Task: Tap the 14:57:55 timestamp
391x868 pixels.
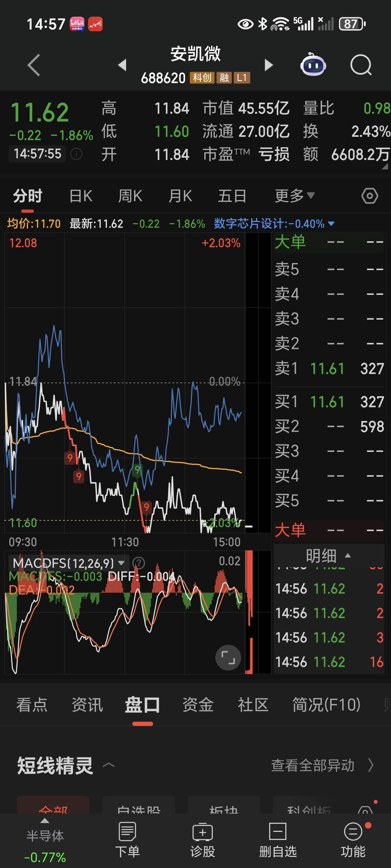Action: pyautogui.click(x=37, y=154)
